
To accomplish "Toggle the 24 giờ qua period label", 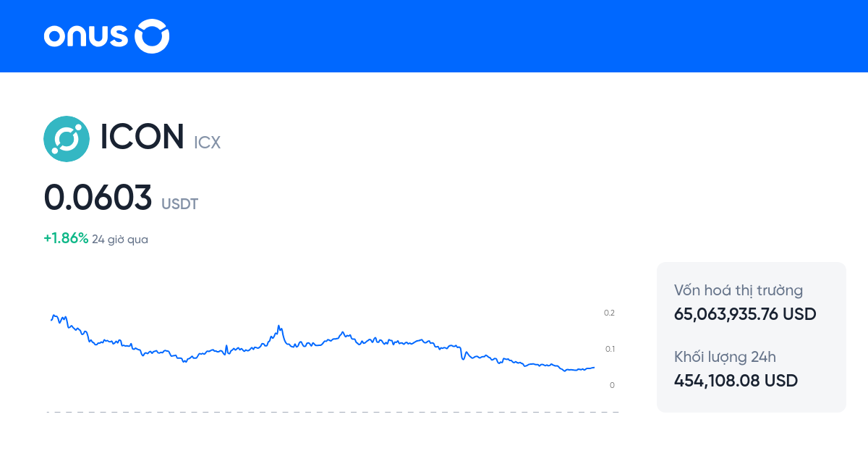I will click(x=119, y=239).
